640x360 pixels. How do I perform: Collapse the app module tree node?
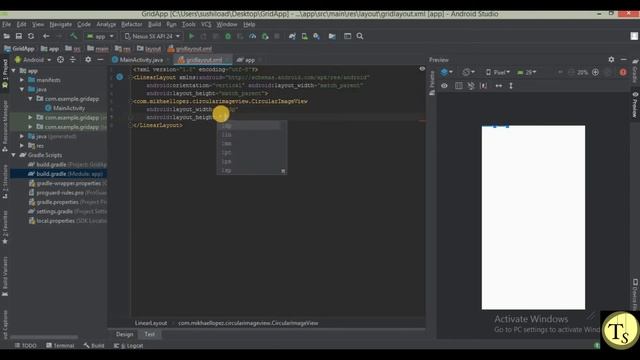tap(13, 71)
